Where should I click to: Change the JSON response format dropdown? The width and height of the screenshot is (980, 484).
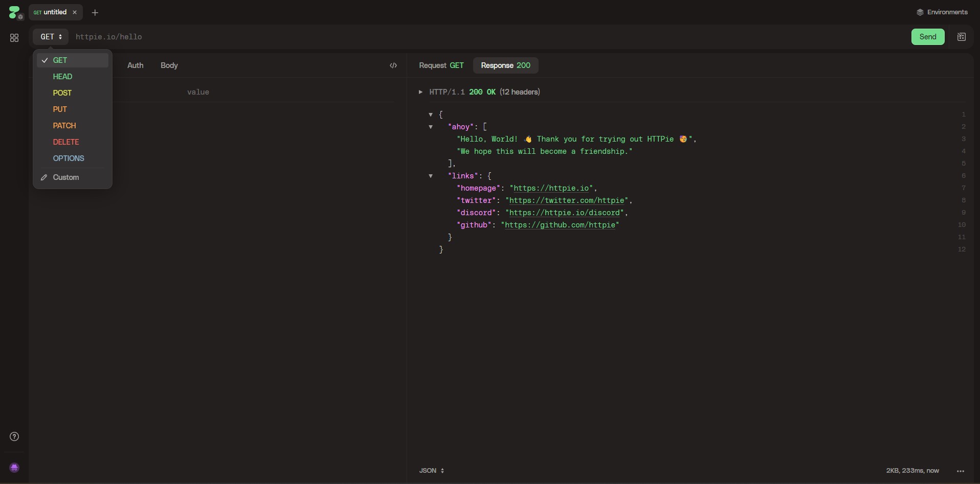tap(432, 471)
